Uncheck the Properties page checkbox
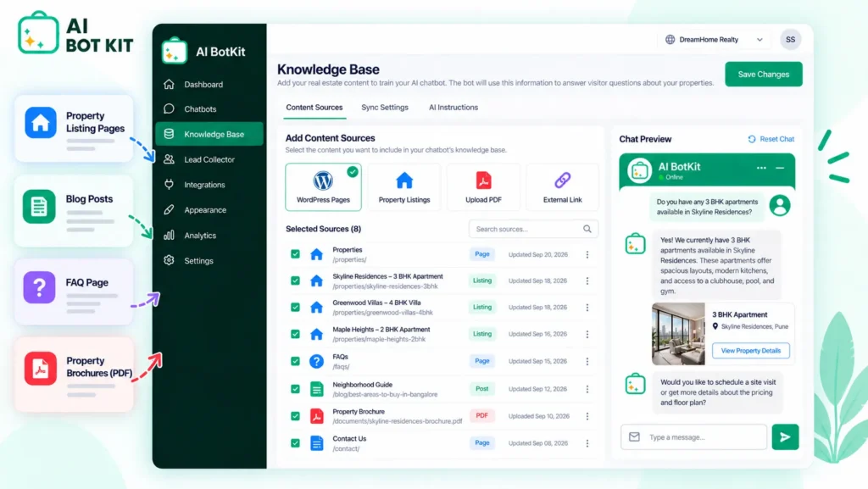Screen dimensions: 868x489 click(x=295, y=254)
